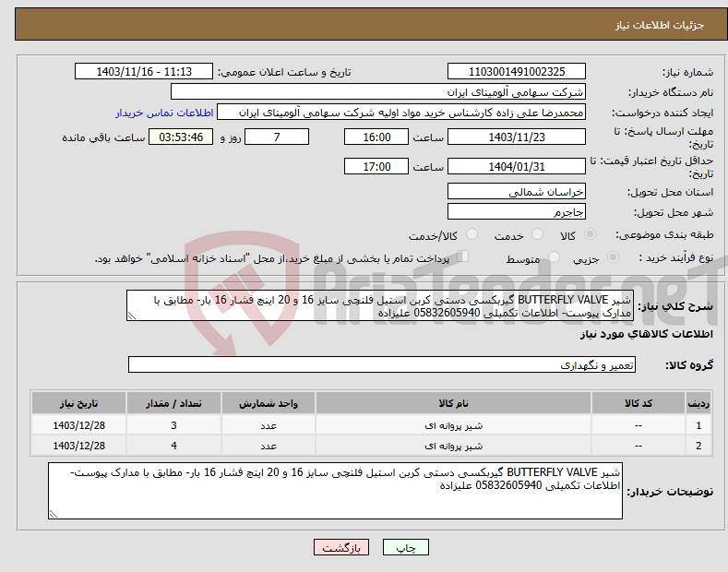Viewport: 728px width, 572px height.
Task: Click date 1403/12/28 in row 2
Action: pos(79,446)
